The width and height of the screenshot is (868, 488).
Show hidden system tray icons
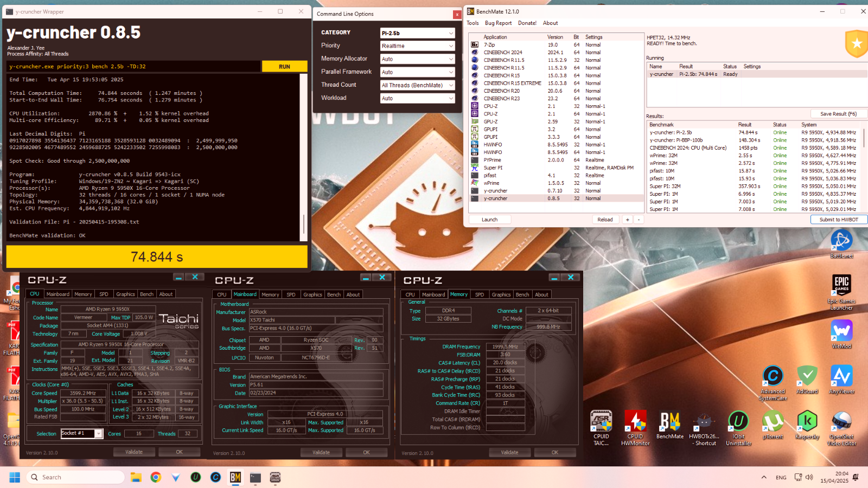(x=764, y=477)
